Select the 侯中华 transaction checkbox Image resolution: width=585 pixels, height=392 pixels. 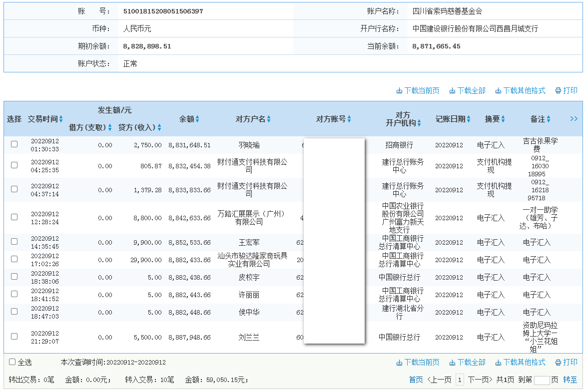(14, 312)
